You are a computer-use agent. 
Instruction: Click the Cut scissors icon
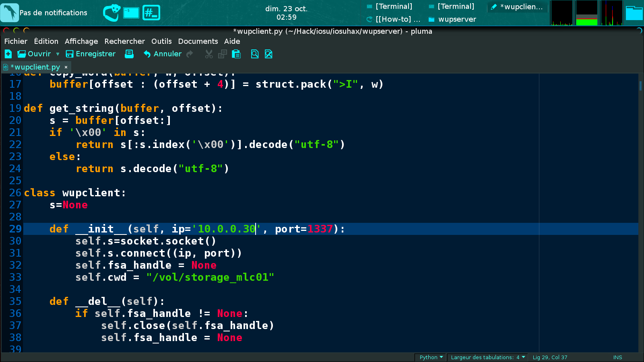(x=209, y=54)
